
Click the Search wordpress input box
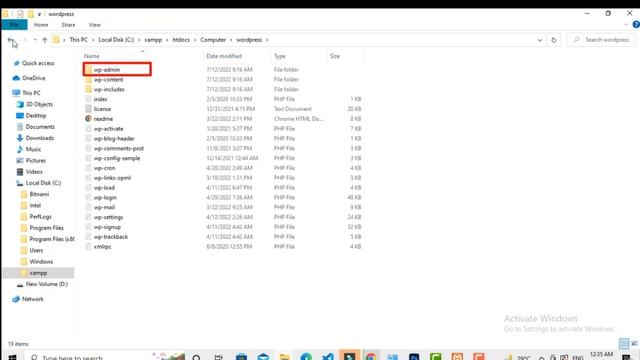pos(600,40)
